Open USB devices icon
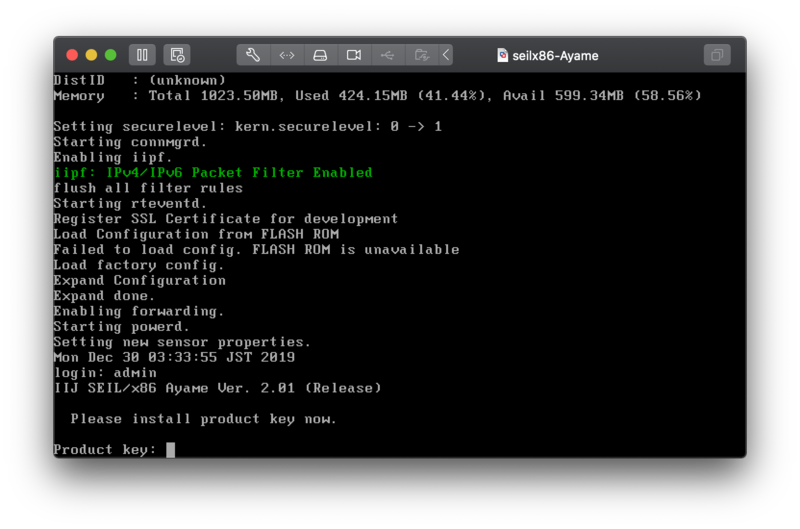Viewport: 800px width, 529px height. point(387,55)
